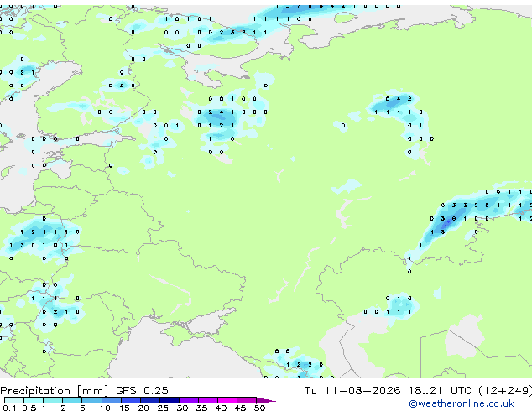The height and width of the screenshot is (411, 532).
Task: Click the '25' legend scale label
Action: (163, 408)
